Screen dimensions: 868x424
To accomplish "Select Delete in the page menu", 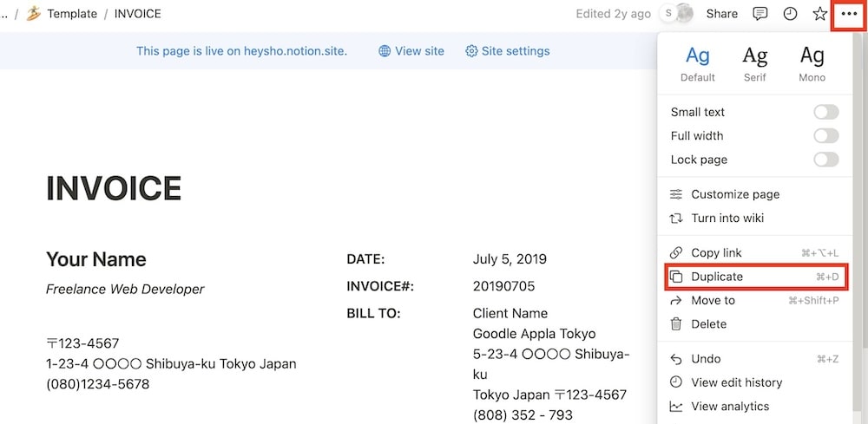I will [755, 324].
